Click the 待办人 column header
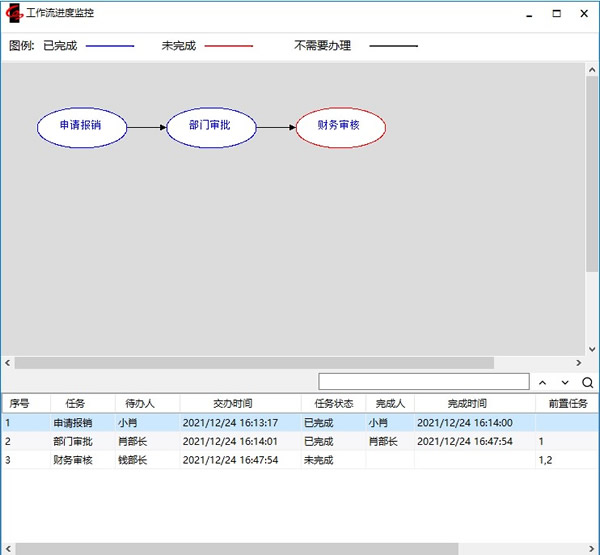 pos(141,403)
